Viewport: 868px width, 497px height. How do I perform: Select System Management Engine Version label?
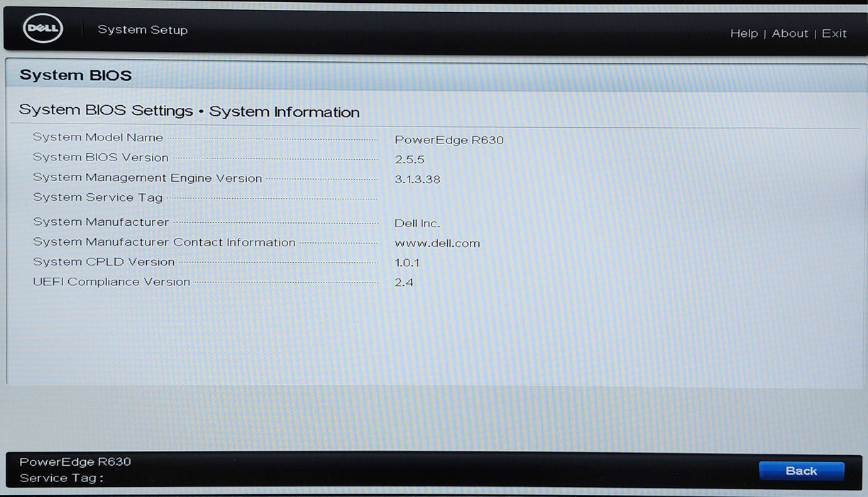click(148, 178)
